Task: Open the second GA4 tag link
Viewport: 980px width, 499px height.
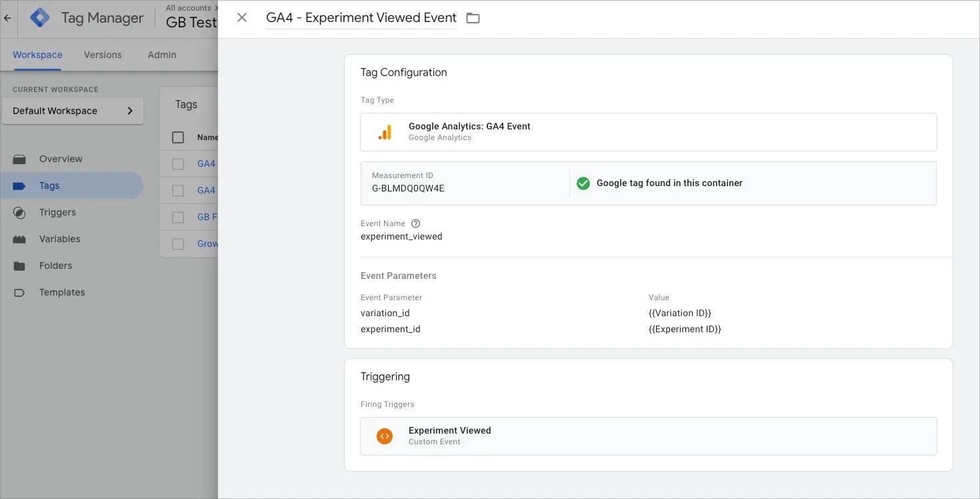Action: 207,190
